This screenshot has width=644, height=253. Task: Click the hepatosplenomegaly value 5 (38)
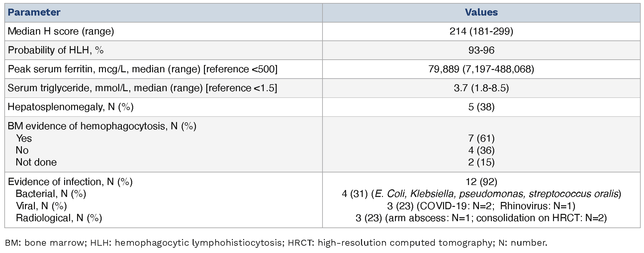click(481, 107)
